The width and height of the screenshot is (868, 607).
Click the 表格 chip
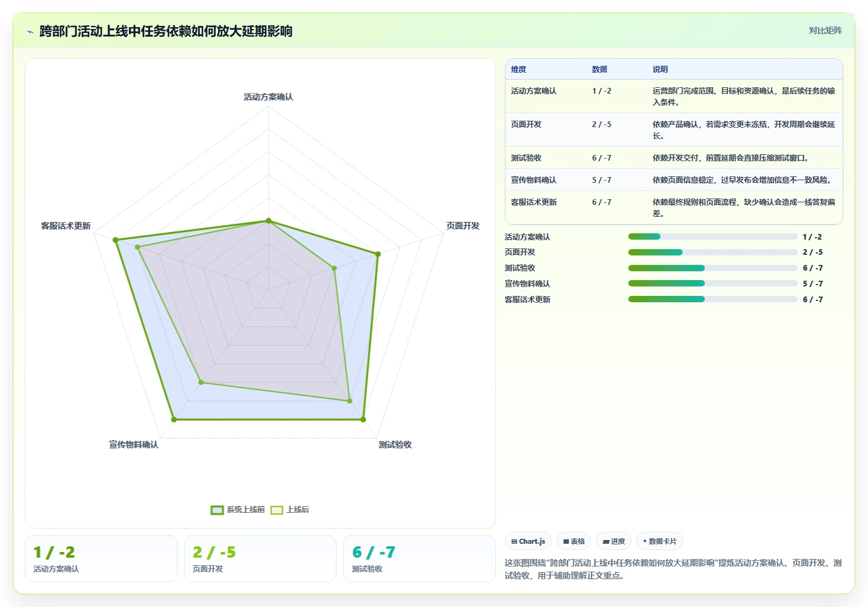coord(574,541)
